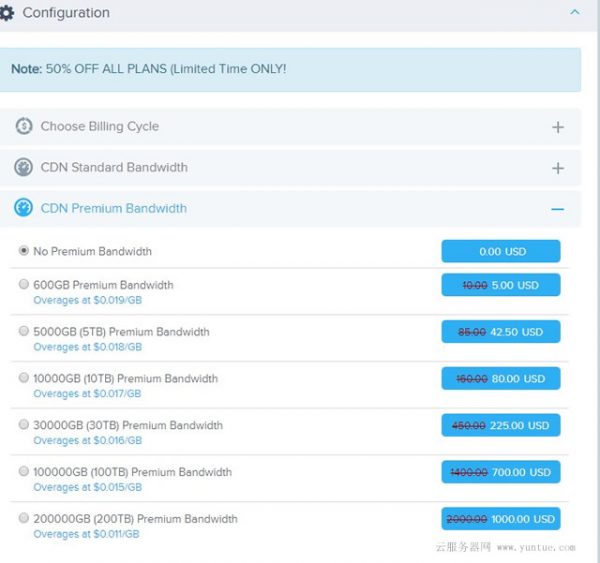Choose the 5000GB (5TB) Premium Bandwidth radio
This screenshot has height=563, width=600.
click(x=24, y=331)
